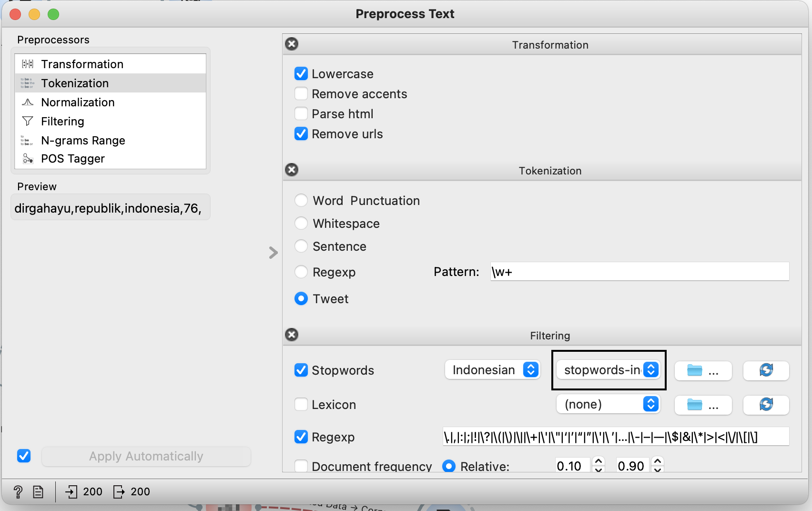This screenshot has width=812, height=511.
Task: Select Relative document frequency option
Action: (x=449, y=466)
